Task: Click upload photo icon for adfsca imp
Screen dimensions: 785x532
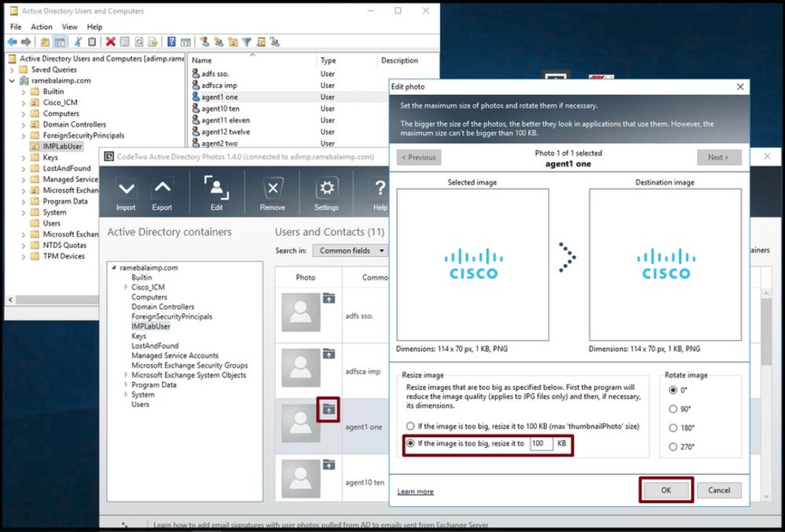Action: pyautogui.click(x=328, y=354)
